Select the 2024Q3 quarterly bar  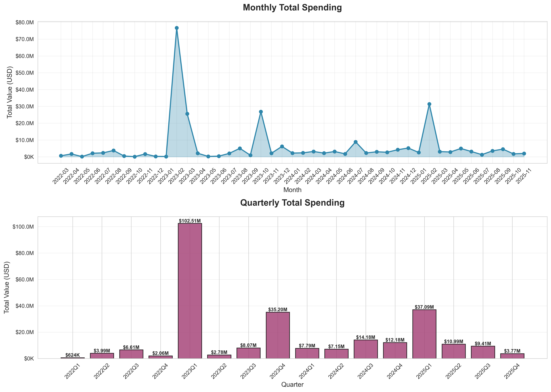[x=366, y=349]
